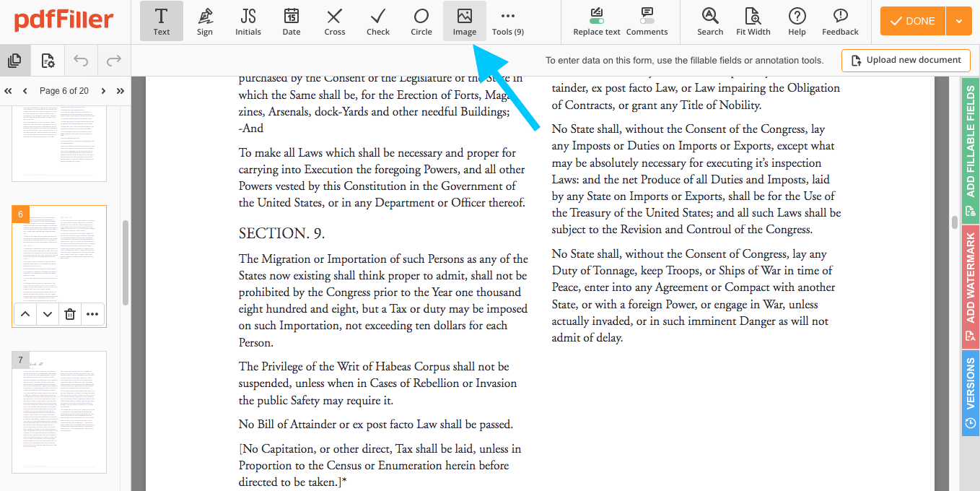
Task: Open the Search tool
Action: [x=709, y=21]
